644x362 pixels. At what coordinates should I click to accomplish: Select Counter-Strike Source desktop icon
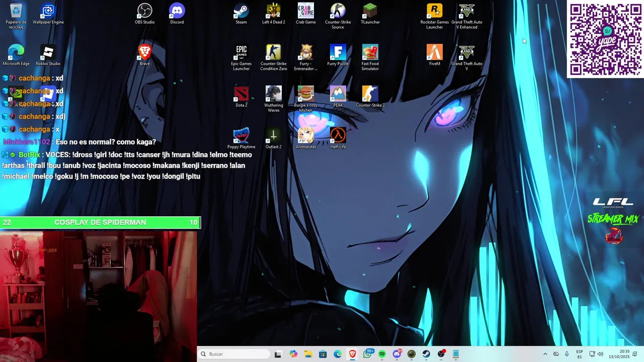(x=338, y=16)
